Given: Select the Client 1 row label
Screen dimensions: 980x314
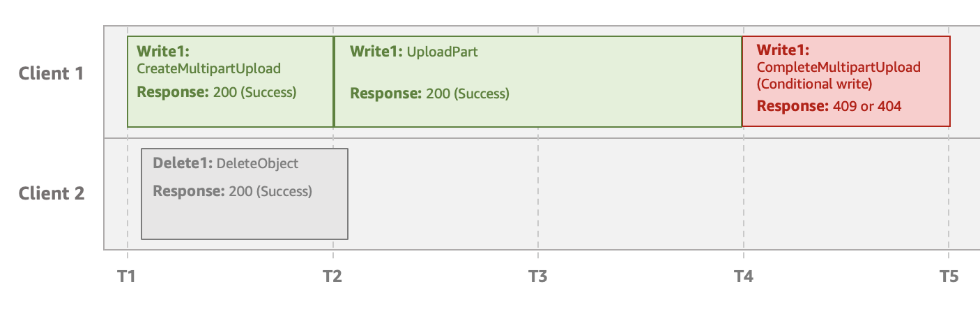Looking at the screenshot, I should (51, 73).
